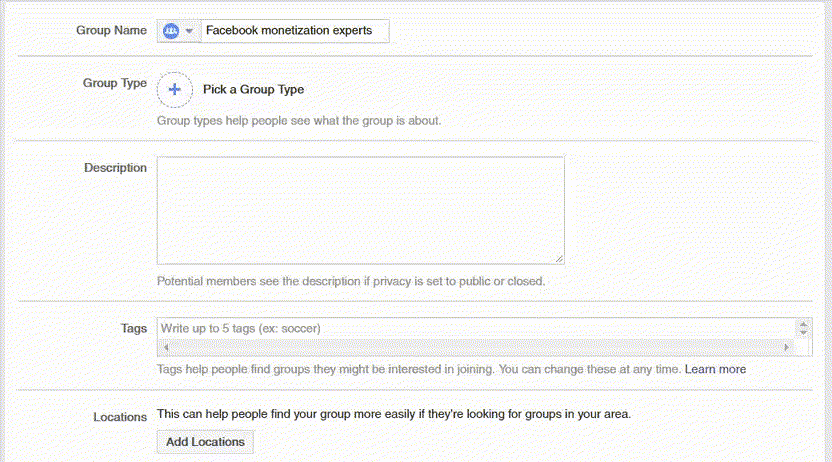
Task: Click the Tags box scroll up arrow
Action: click(x=804, y=324)
